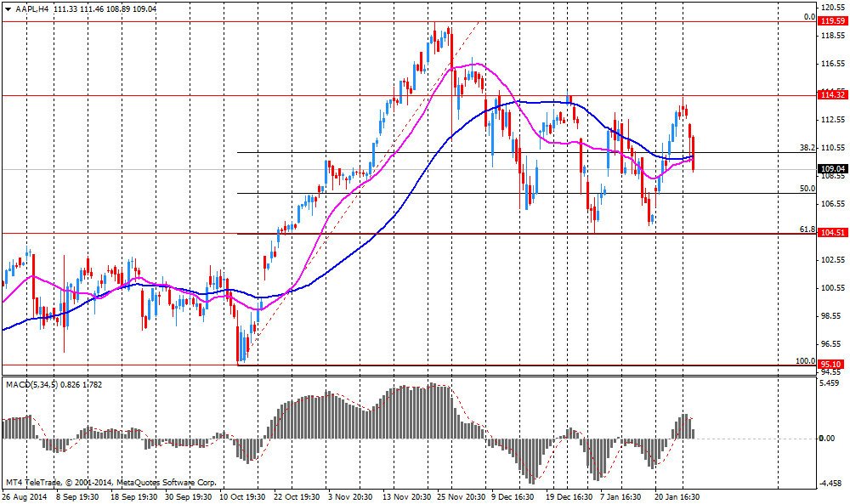Click the 8 Sep 19:30 time label
The height and width of the screenshot is (504, 850).
click(77, 497)
